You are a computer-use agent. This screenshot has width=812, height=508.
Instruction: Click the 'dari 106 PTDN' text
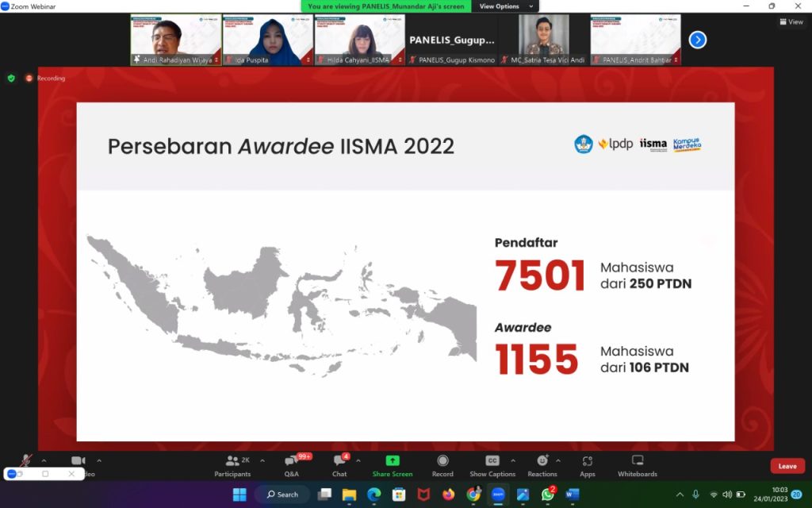(645, 368)
